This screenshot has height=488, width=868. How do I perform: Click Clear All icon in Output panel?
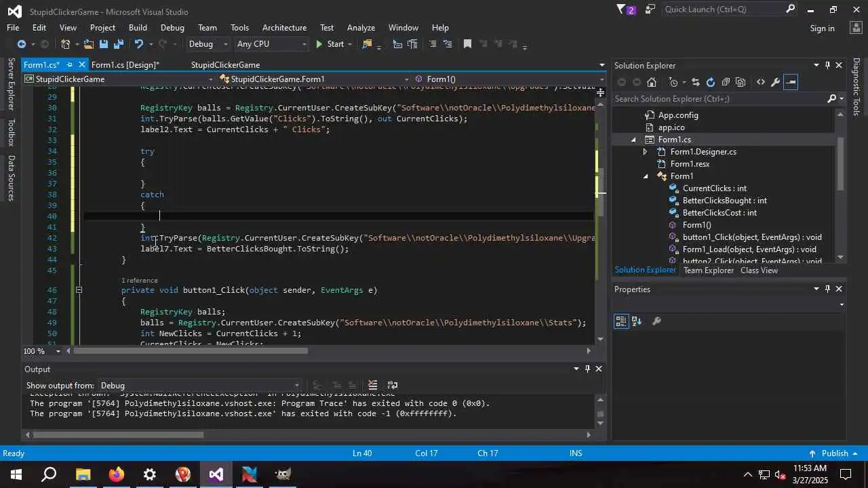pos(372,385)
